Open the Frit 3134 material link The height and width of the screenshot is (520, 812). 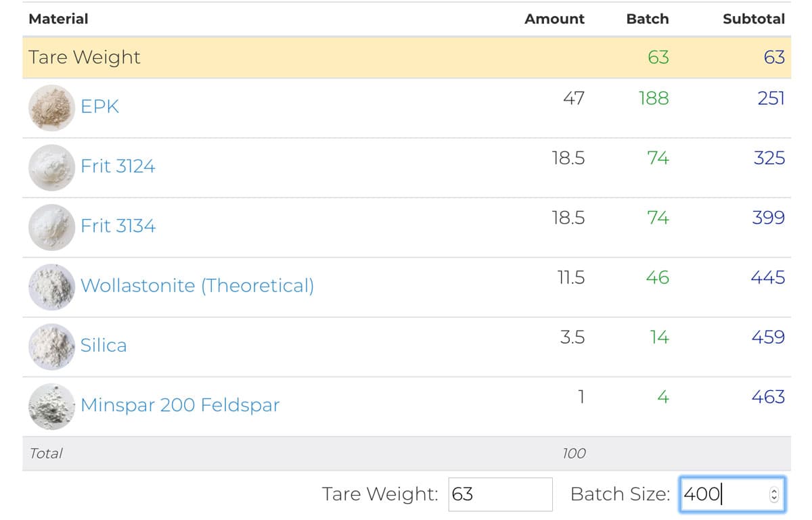[118, 226]
